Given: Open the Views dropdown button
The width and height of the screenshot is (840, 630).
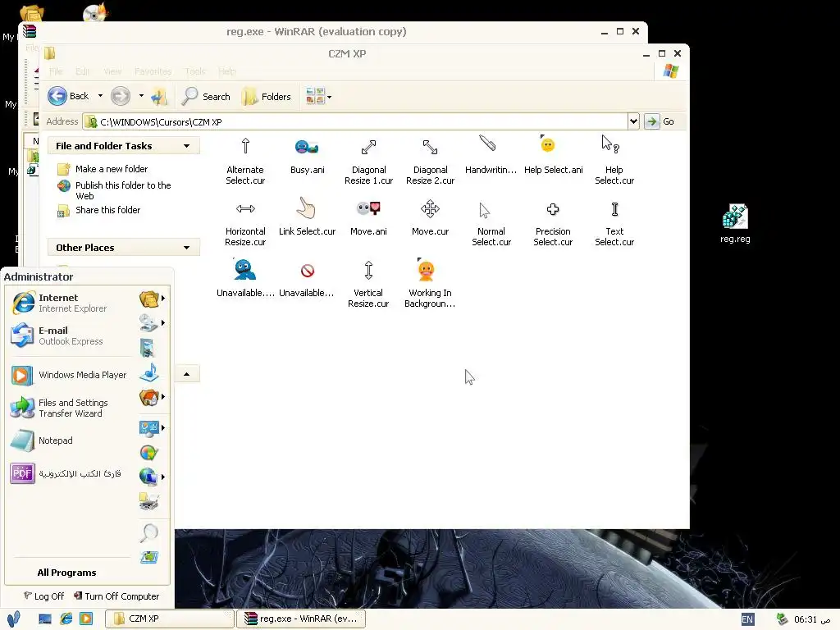Looking at the screenshot, I should click(x=318, y=97).
